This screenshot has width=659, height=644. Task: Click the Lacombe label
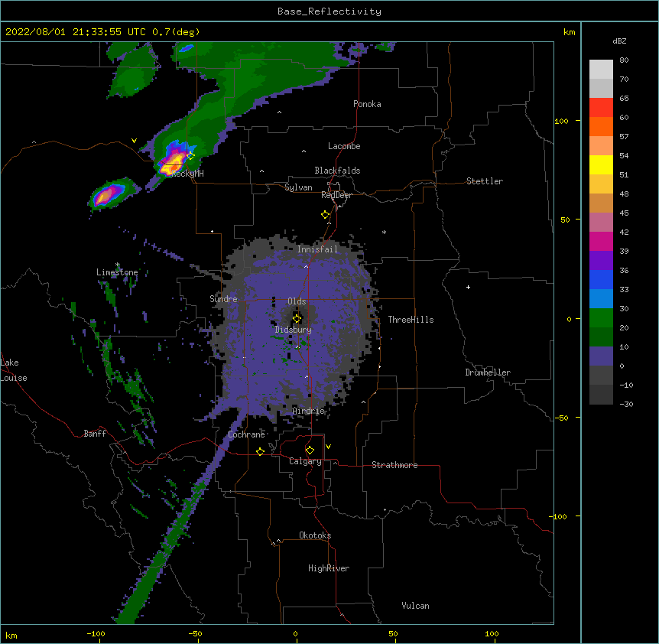344,146
